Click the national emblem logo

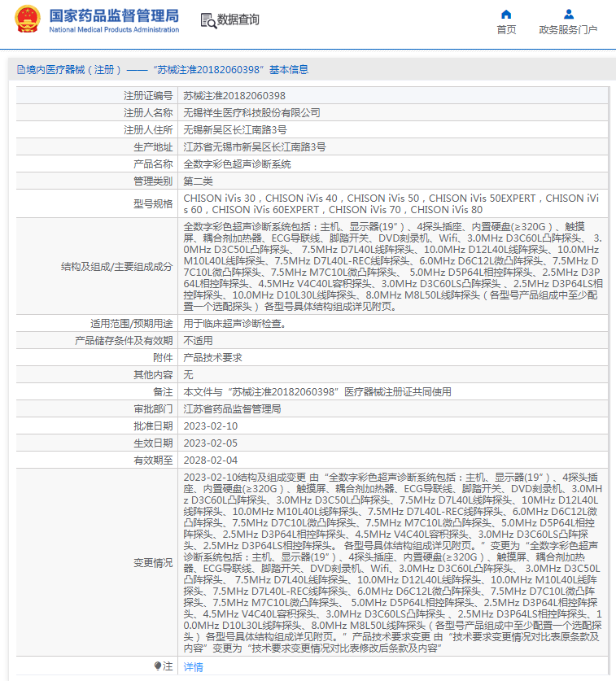pos(27,20)
